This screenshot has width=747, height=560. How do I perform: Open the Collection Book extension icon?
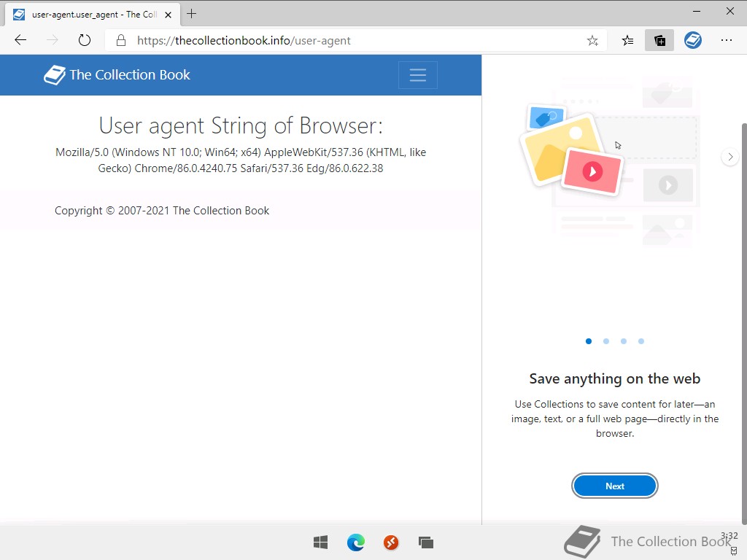(693, 41)
